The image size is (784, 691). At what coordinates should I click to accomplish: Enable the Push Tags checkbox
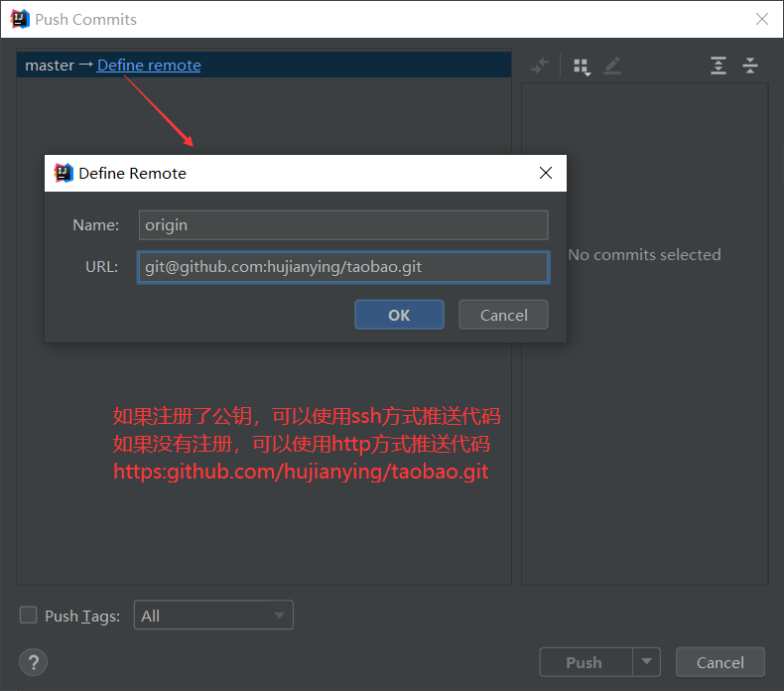click(28, 615)
